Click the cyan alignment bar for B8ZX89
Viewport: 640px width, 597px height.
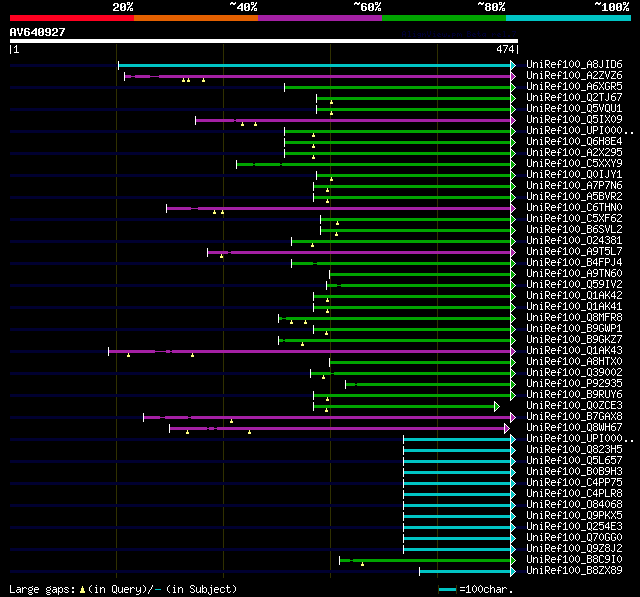465,572
